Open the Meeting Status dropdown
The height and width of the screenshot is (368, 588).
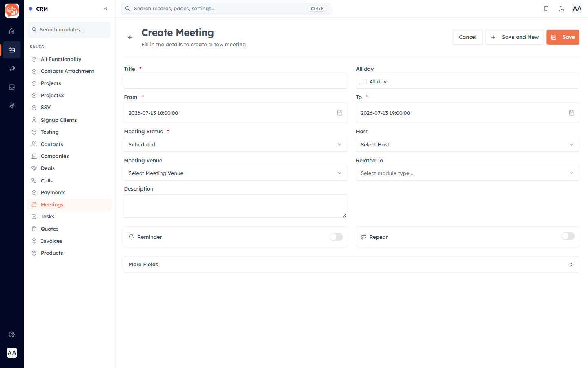[x=236, y=144]
